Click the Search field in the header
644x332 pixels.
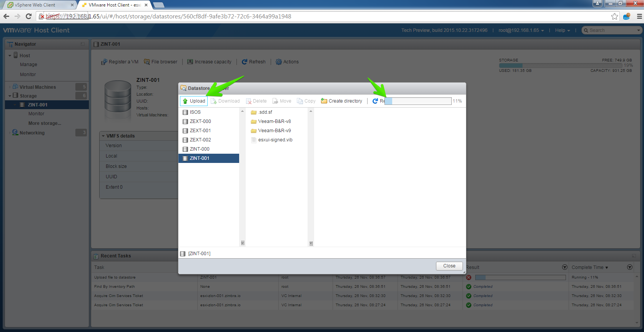612,30
